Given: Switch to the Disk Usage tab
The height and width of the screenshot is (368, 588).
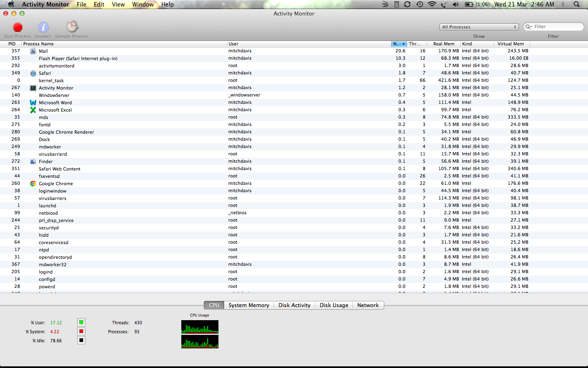Looking at the screenshot, I should point(334,305).
